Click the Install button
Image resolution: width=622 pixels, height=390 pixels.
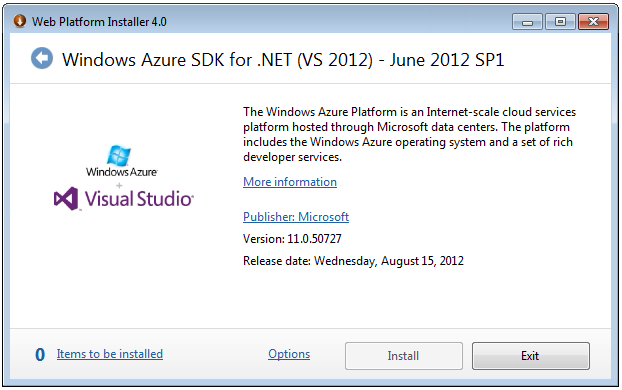[x=404, y=356]
